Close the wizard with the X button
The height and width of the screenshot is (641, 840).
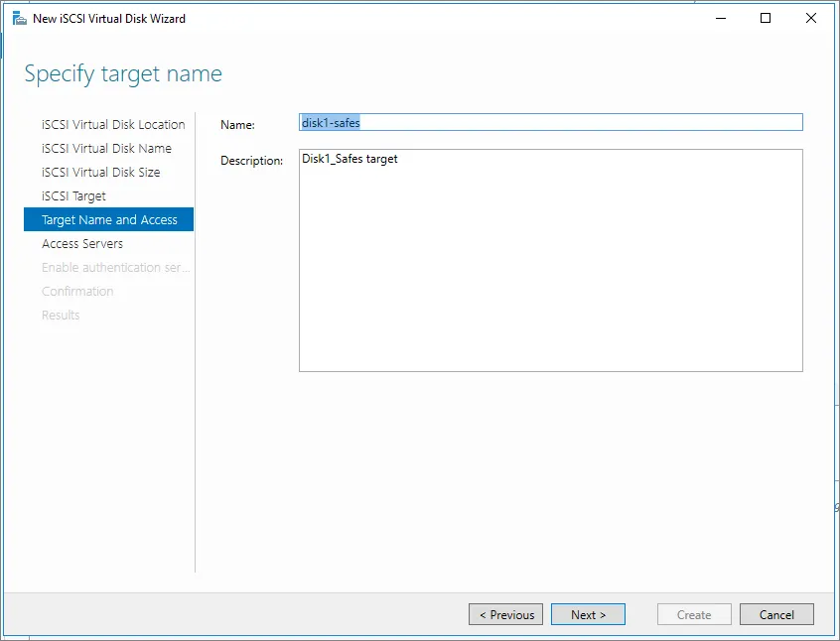(x=811, y=18)
